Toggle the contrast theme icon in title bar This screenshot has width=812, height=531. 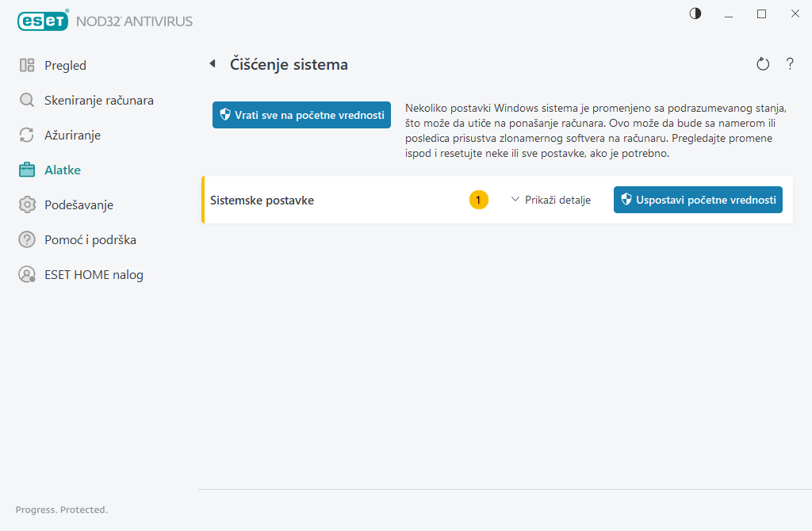tap(695, 13)
